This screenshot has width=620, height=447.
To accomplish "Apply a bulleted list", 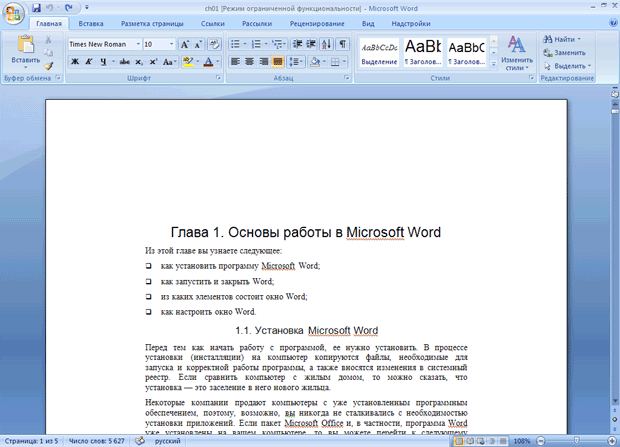I will [x=235, y=44].
